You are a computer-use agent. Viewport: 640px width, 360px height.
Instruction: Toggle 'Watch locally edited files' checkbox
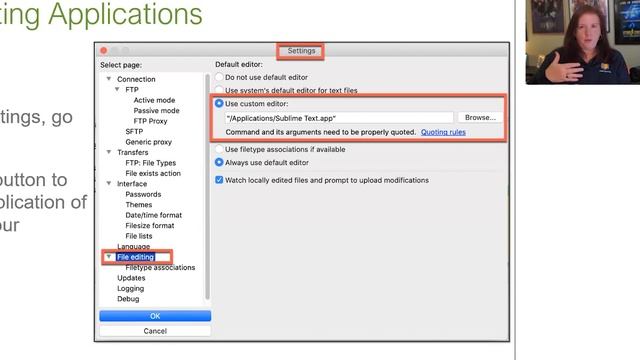[219, 180]
